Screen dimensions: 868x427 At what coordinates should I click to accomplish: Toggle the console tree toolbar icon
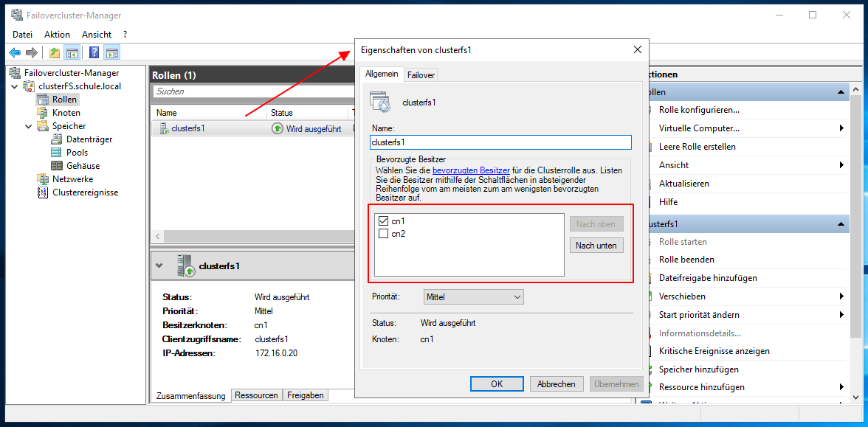coord(70,52)
